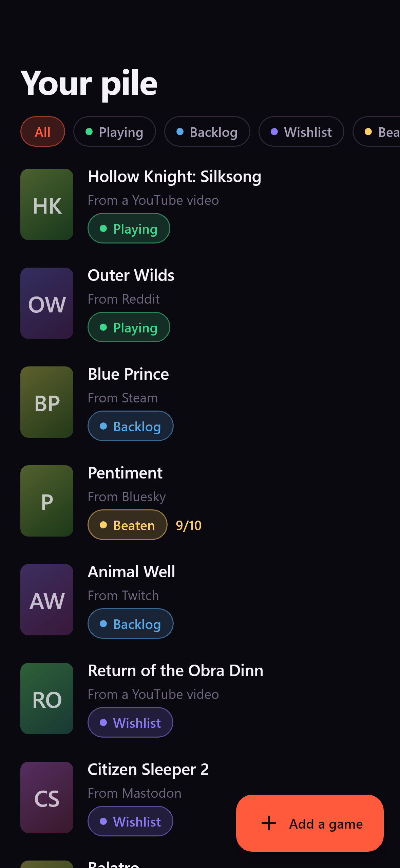The image size is (400, 868).
Task: Tap the RO cover tile for Obra Dinn
Action: (x=47, y=699)
